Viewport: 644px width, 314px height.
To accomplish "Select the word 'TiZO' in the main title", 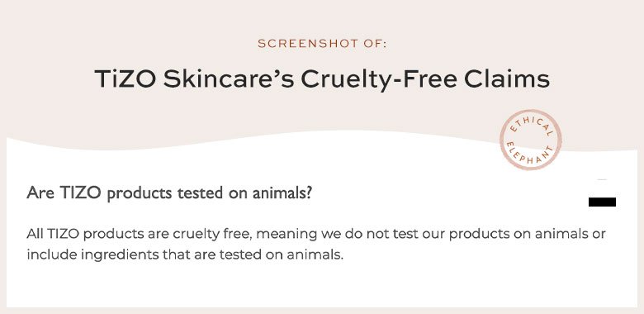I will 125,78.
